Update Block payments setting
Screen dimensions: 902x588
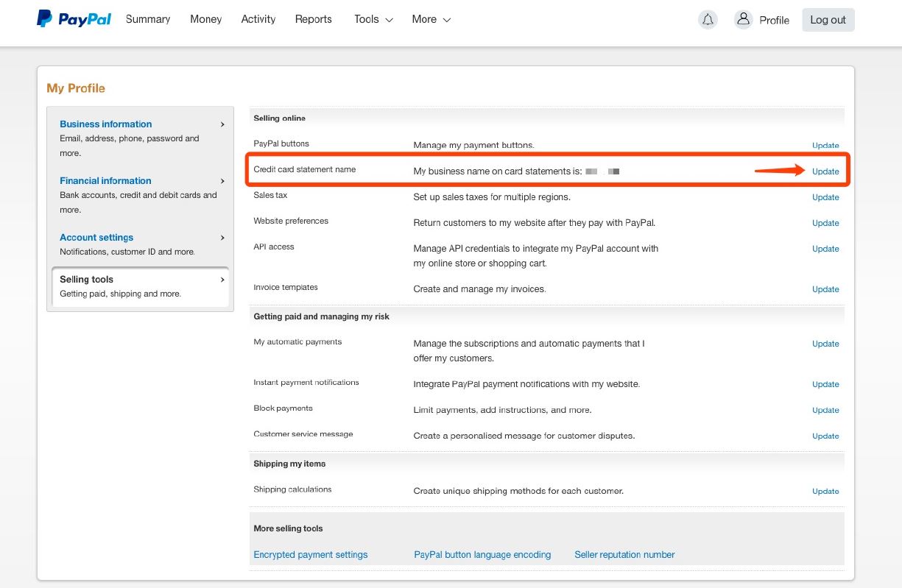pos(825,410)
